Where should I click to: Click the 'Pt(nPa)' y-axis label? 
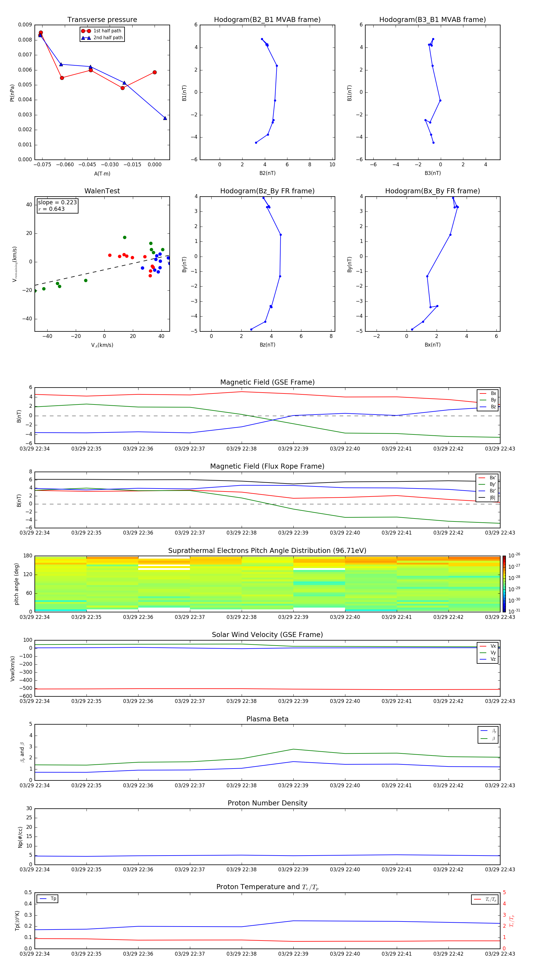click(12, 92)
